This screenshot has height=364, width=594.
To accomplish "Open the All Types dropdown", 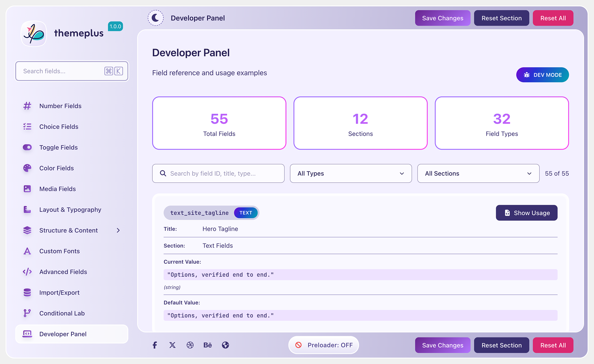I will [x=351, y=174].
